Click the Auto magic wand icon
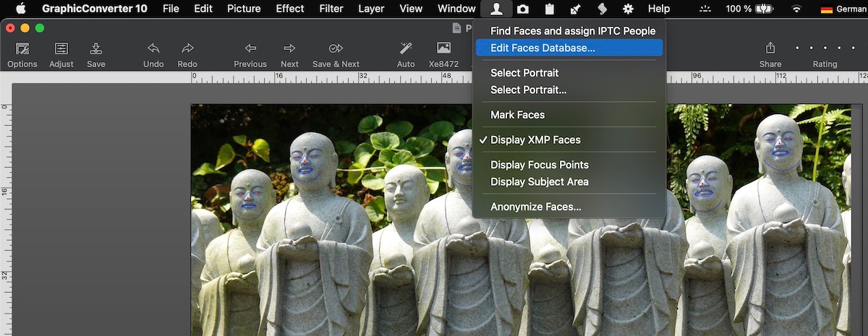 coord(406,49)
